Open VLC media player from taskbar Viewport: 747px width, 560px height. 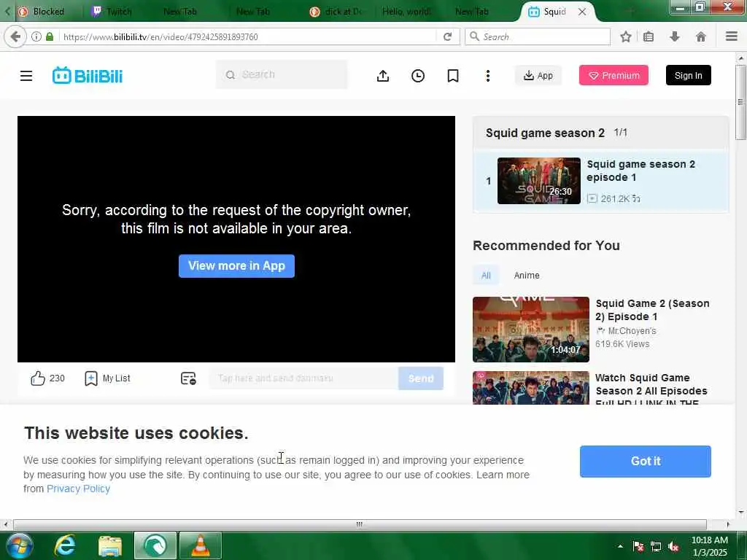click(x=201, y=545)
